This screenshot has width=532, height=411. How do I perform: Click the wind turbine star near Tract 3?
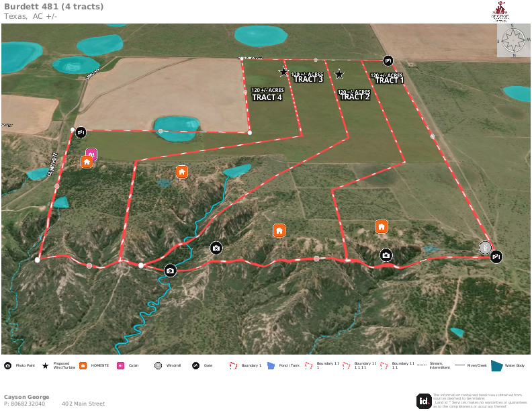(283, 72)
